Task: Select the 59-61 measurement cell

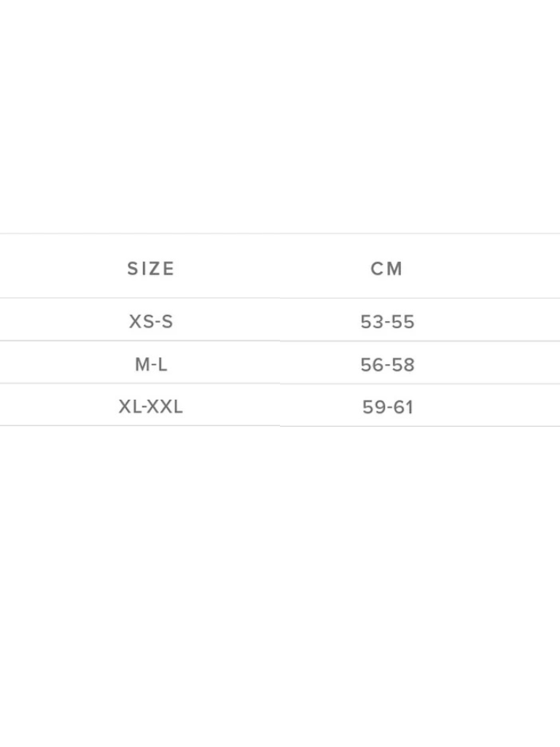Action: 387,407
